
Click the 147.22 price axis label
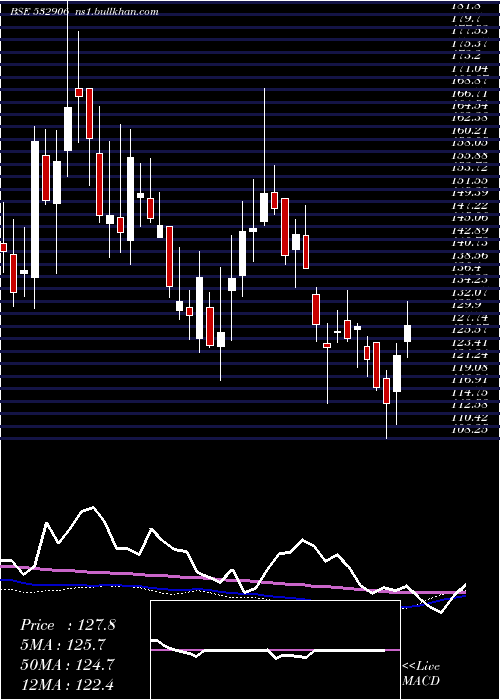(x=470, y=205)
